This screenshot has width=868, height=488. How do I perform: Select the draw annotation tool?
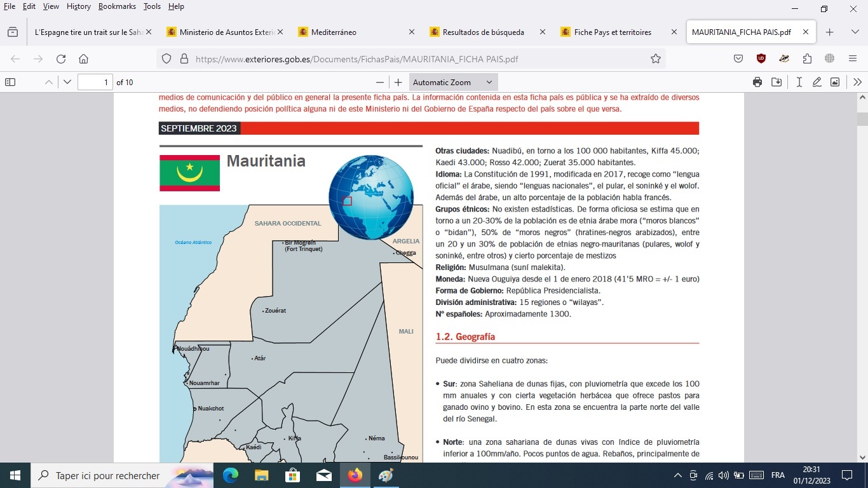click(817, 82)
